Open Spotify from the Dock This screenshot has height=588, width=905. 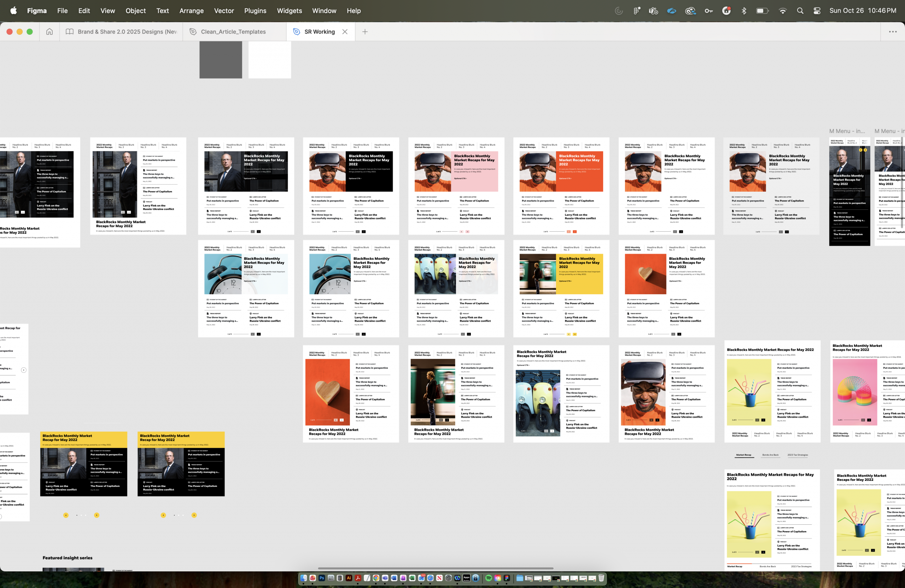(489, 578)
